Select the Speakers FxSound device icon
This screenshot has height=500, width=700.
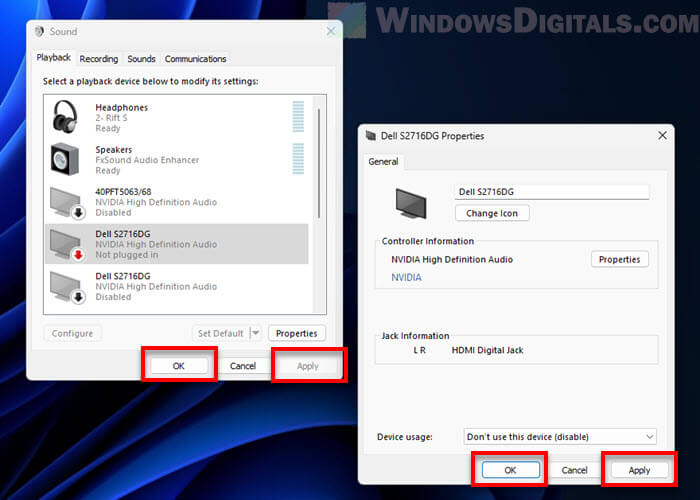[65, 159]
